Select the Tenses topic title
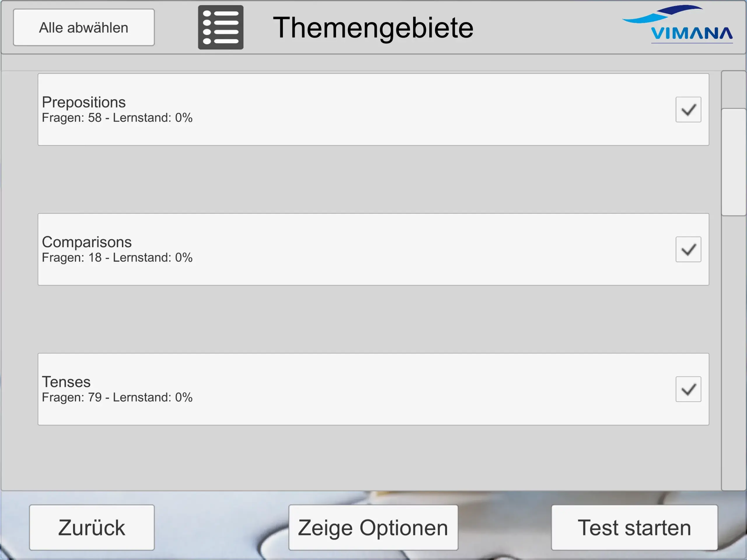747x560 pixels. click(66, 382)
